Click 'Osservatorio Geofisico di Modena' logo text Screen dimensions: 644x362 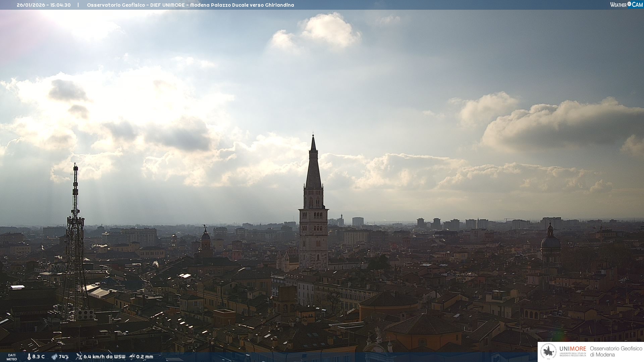coord(616,351)
